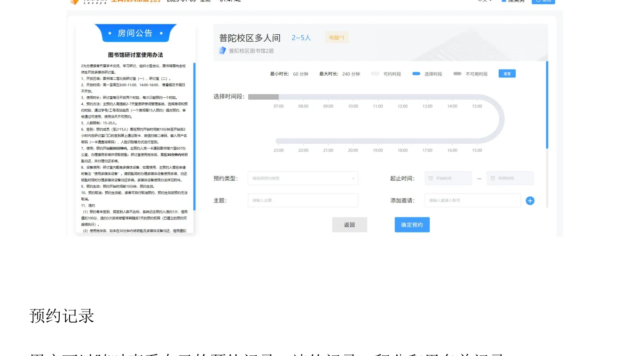The image size is (644, 356).
Task: Click the location icon beside 普陀校区图书馆2层
Action: click(223, 50)
